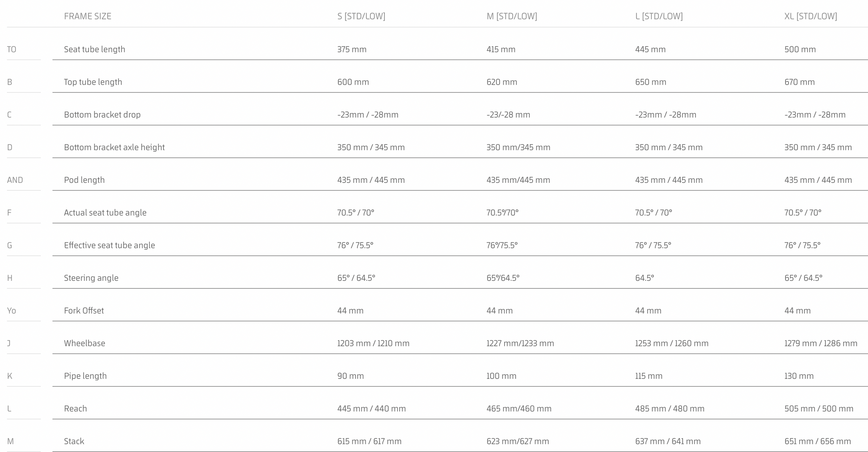This screenshot has height=452, width=868.
Task: Click the L-size steering angle value 64.5°
Action: pos(644,278)
